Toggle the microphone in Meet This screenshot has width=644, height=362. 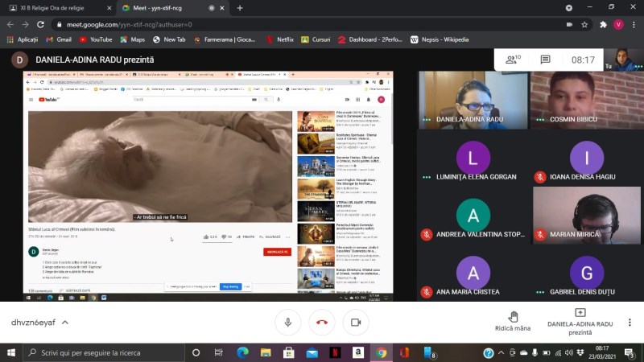(x=288, y=323)
